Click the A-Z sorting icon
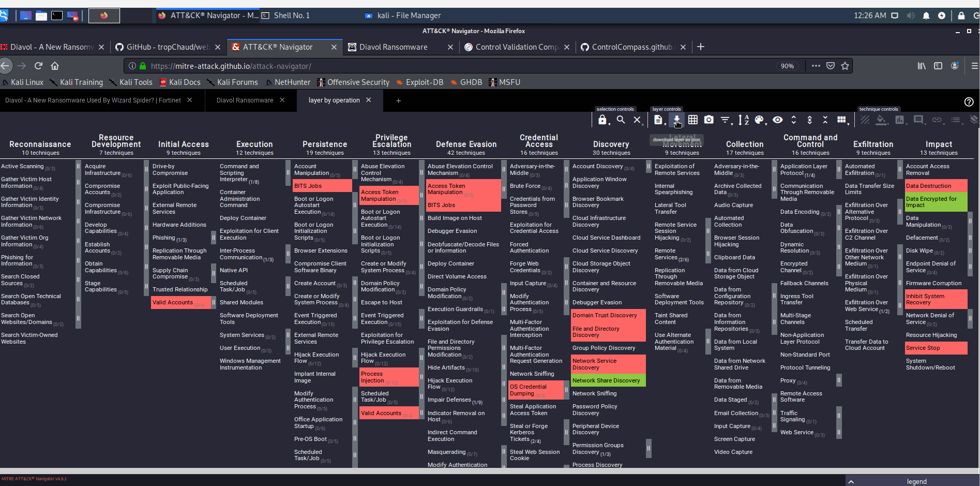 tap(743, 120)
